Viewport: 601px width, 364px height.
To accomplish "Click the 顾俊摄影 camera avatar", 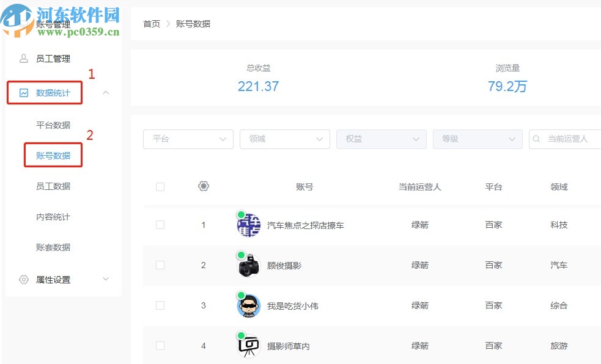I will (248, 265).
